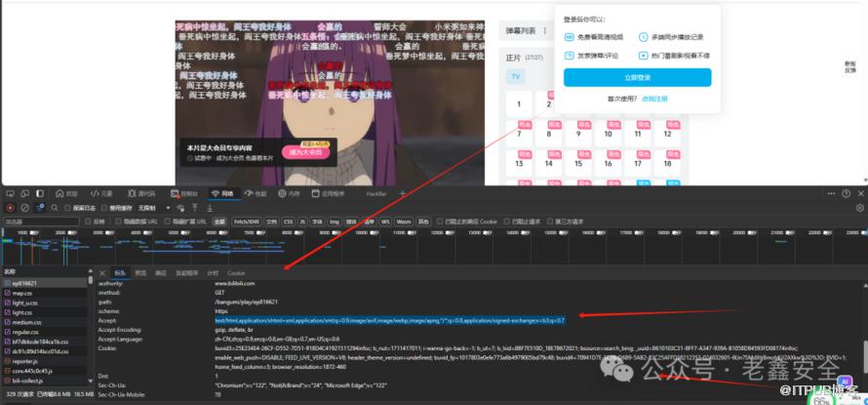Select the 全部 request type filter

point(219,222)
